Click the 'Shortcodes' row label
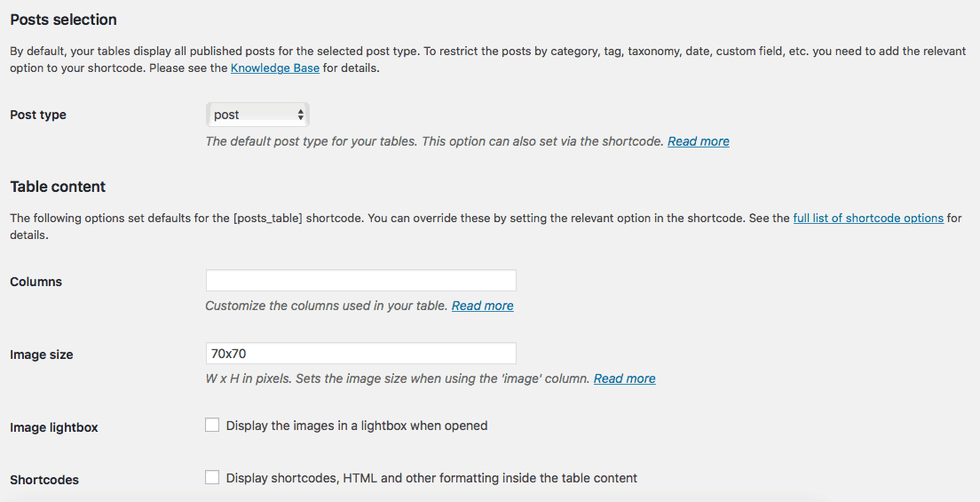 [x=44, y=480]
